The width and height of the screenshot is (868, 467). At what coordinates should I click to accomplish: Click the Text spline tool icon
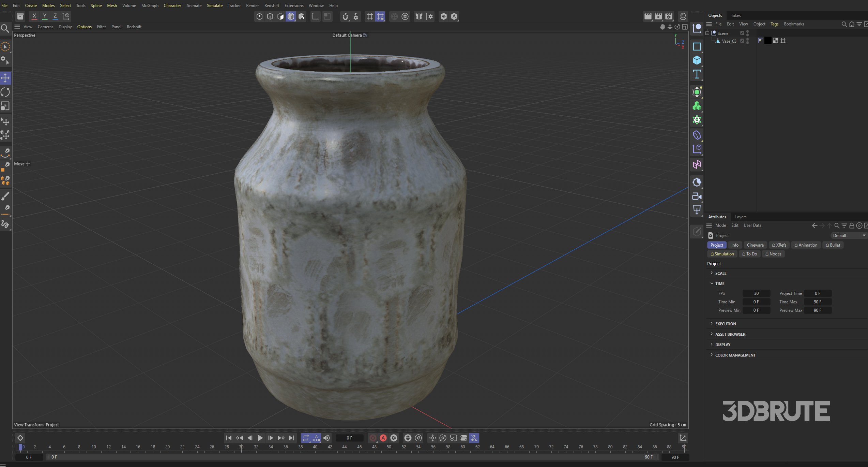[697, 74]
